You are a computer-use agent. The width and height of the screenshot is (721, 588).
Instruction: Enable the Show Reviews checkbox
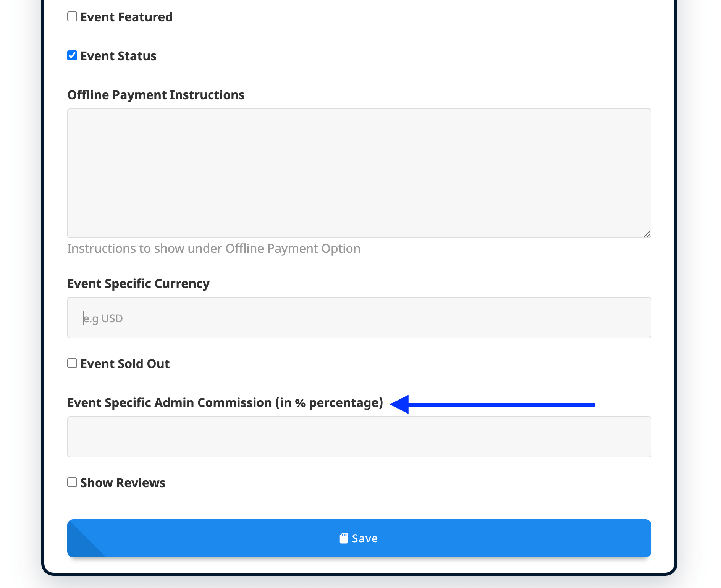click(72, 482)
